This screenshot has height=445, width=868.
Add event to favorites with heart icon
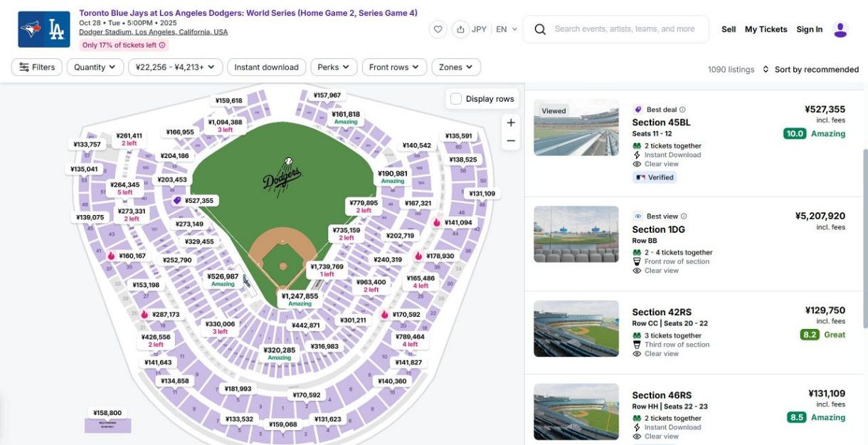[x=438, y=29]
